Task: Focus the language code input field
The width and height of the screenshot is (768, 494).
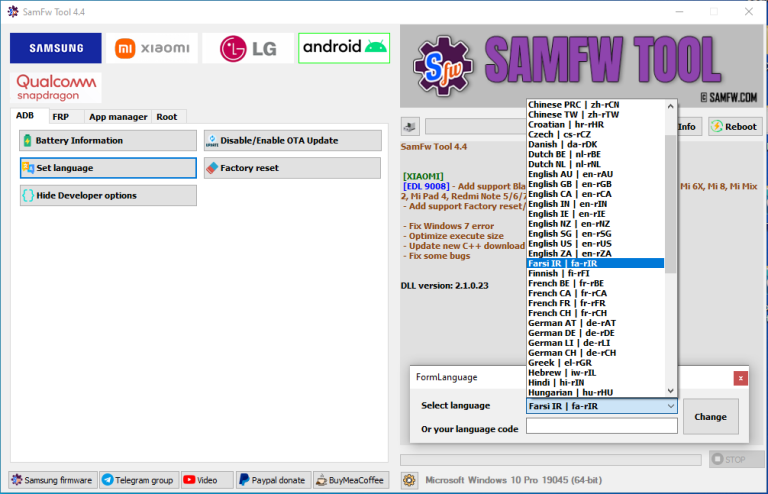Action: [601, 427]
